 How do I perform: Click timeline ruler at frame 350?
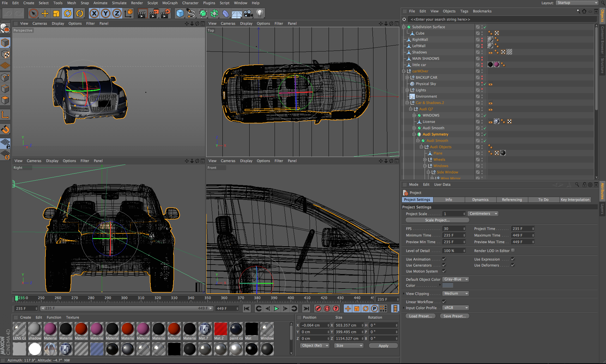tap(208, 298)
